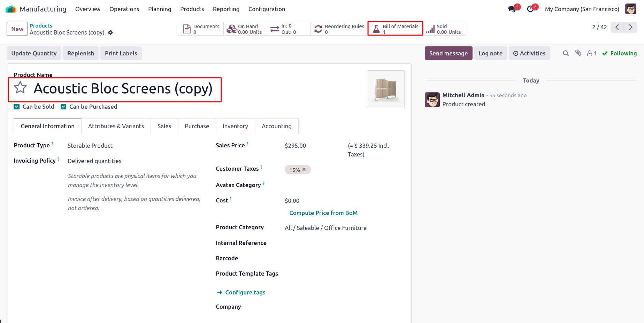Click Compute Price from BoM link

(323, 213)
